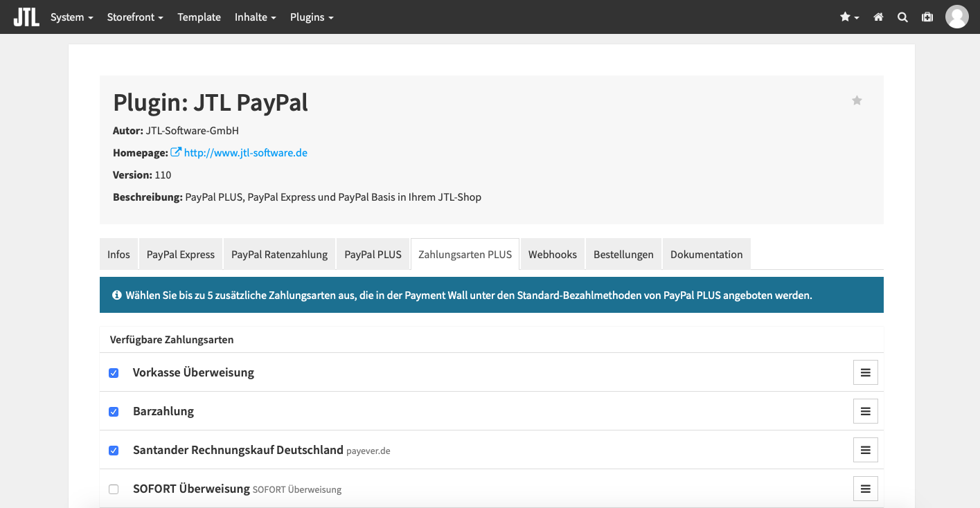The width and height of the screenshot is (980, 508).
Task: Expand the Storefront dropdown menu
Action: tap(135, 17)
